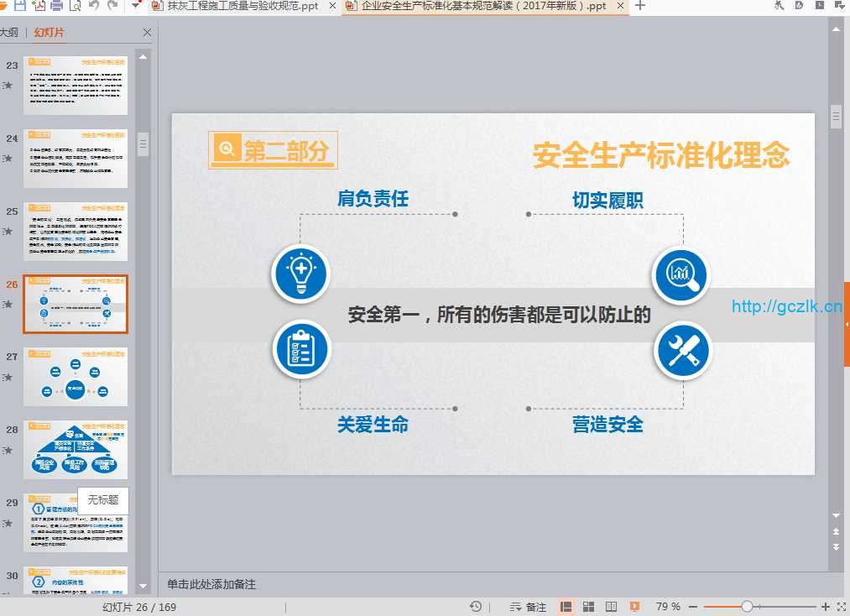Click the notes field 单击此处添加备注

(211, 584)
